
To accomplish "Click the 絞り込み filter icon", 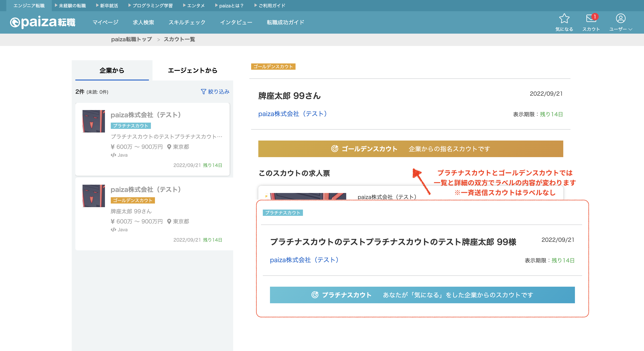I will click(204, 92).
